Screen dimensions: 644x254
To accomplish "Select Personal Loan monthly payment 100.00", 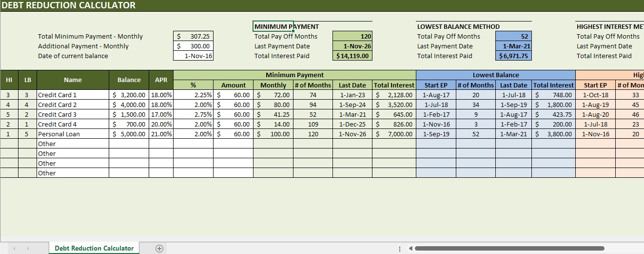I will point(273,134).
